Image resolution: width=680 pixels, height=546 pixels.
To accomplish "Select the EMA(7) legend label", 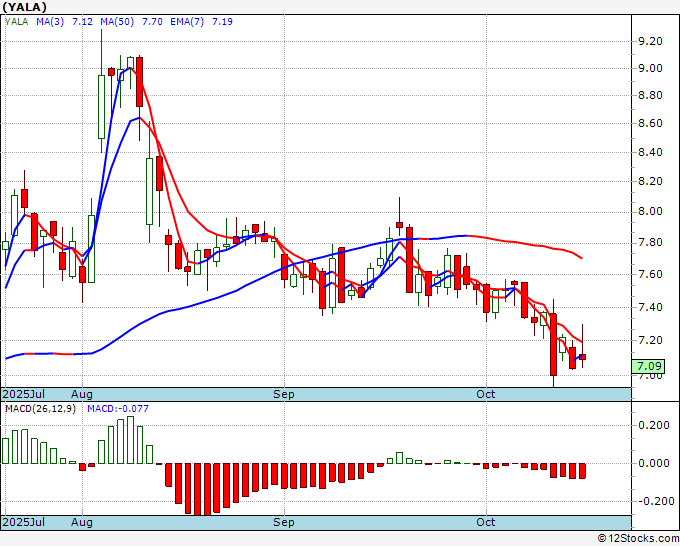I will pos(187,22).
